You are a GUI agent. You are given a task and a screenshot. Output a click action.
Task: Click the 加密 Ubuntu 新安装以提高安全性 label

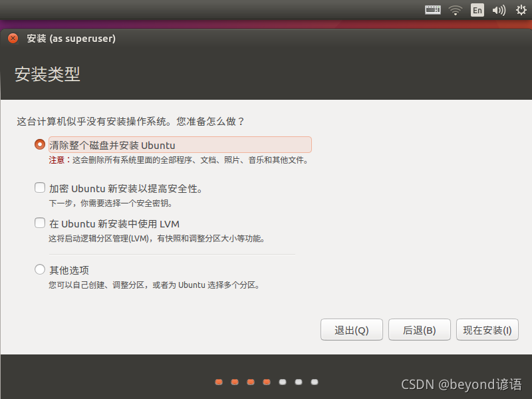[x=126, y=189]
